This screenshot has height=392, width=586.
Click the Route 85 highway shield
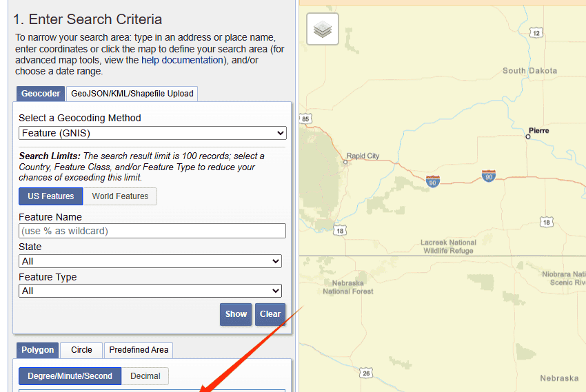[306, 119]
